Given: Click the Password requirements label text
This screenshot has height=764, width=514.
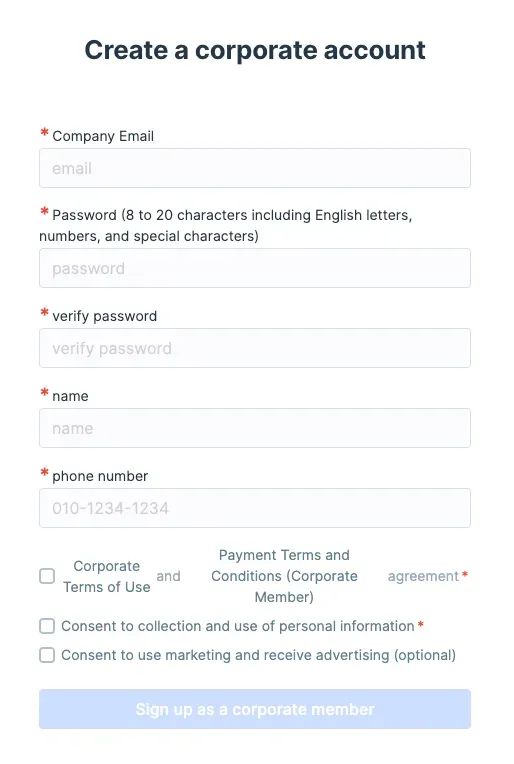Looking at the screenshot, I should (226, 225).
